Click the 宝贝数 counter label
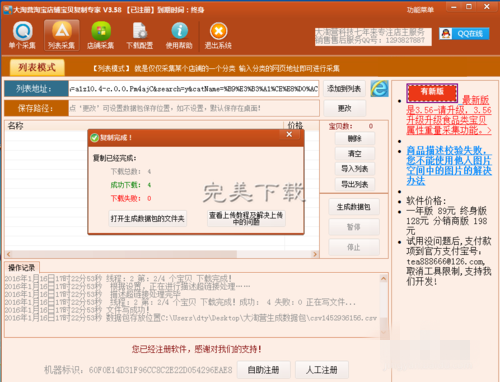The width and height of the screenshot is (500, 382). tap(340, 126)
